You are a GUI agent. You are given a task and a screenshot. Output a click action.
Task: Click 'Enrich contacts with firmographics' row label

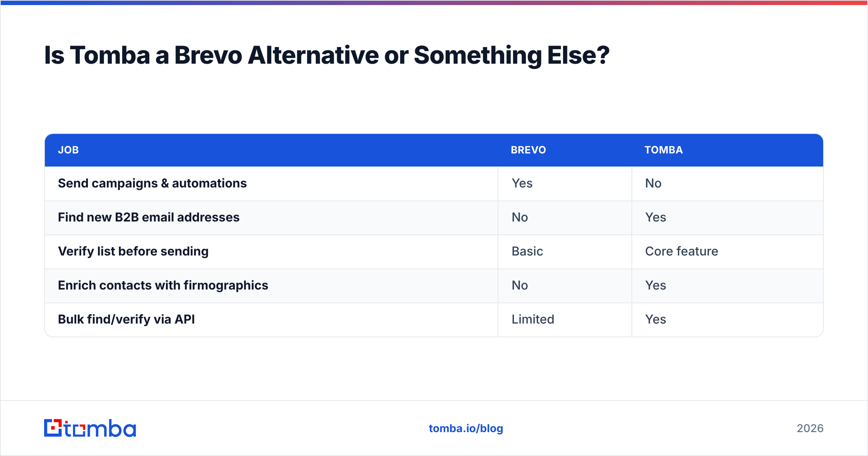163,285
